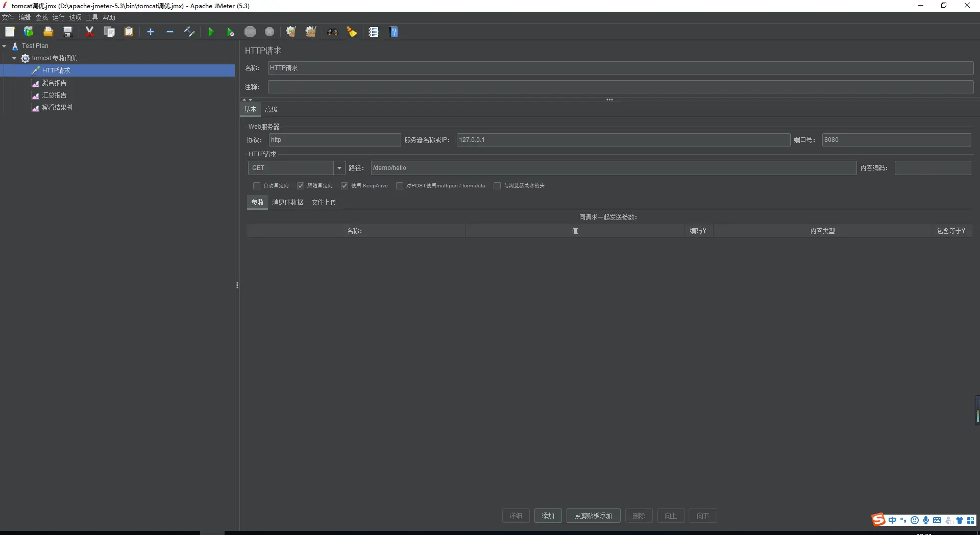Open the 查找 menu
980x535 pixels.
(42, 17)
